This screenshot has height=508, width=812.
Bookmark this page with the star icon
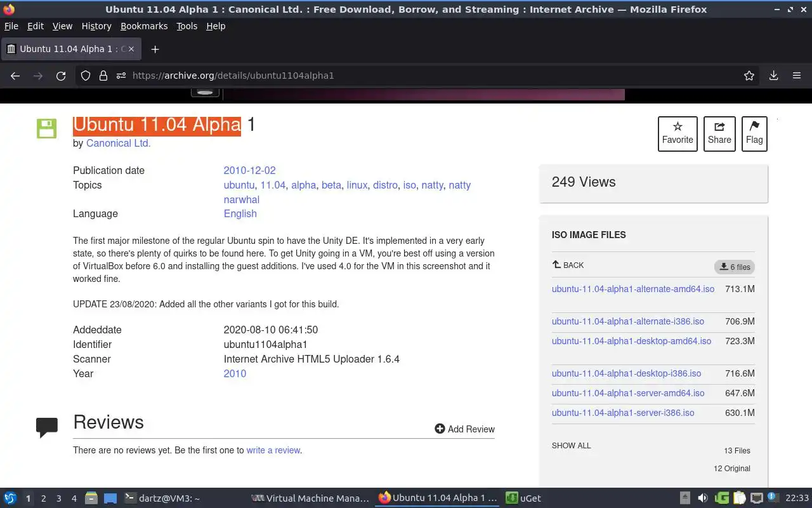point(749,76)
